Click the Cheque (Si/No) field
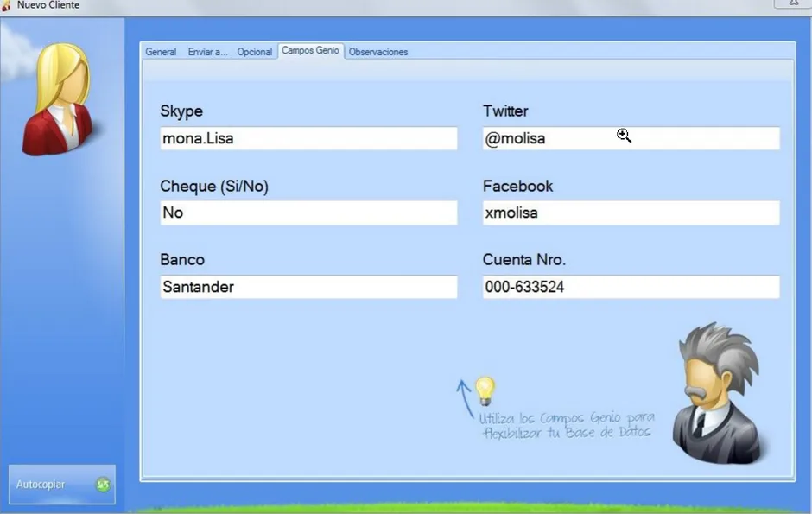 click(x=308, y=213)
